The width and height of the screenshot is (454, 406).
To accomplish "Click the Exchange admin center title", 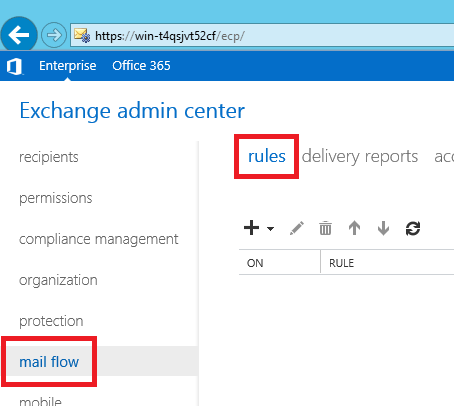I will (x=132, y=111).
